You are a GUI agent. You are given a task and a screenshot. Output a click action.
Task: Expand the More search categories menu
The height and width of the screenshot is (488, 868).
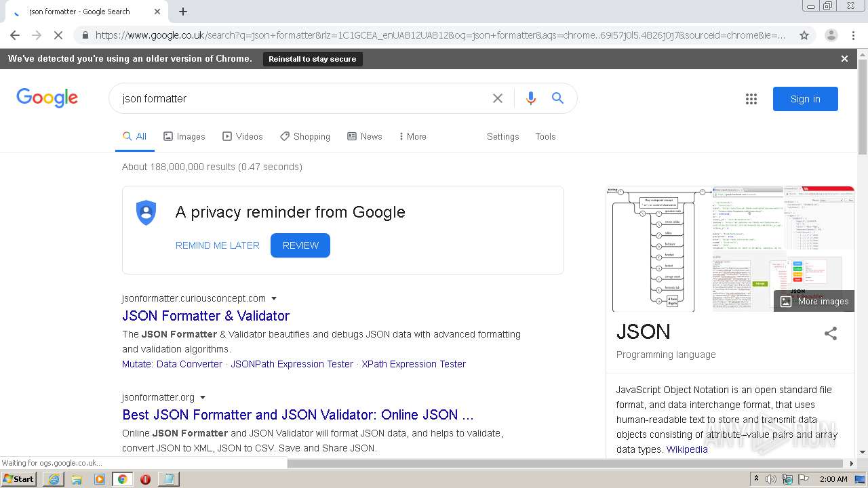click(x=412, y=136)
